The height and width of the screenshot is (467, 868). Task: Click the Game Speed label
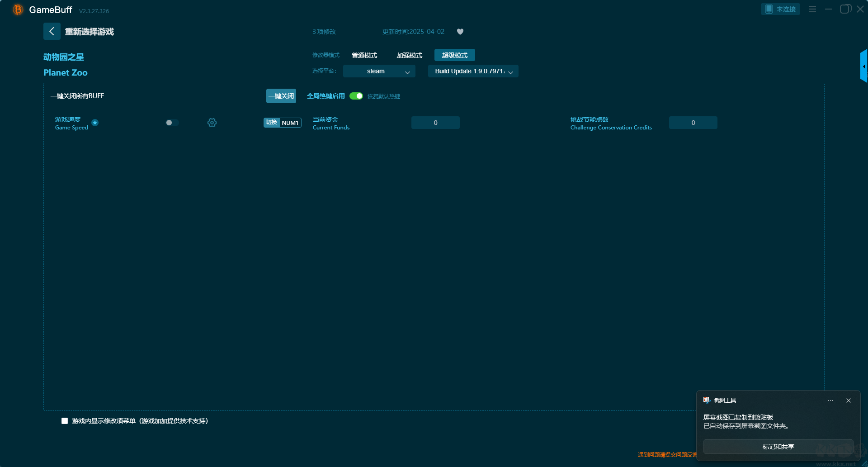point(71,123)
